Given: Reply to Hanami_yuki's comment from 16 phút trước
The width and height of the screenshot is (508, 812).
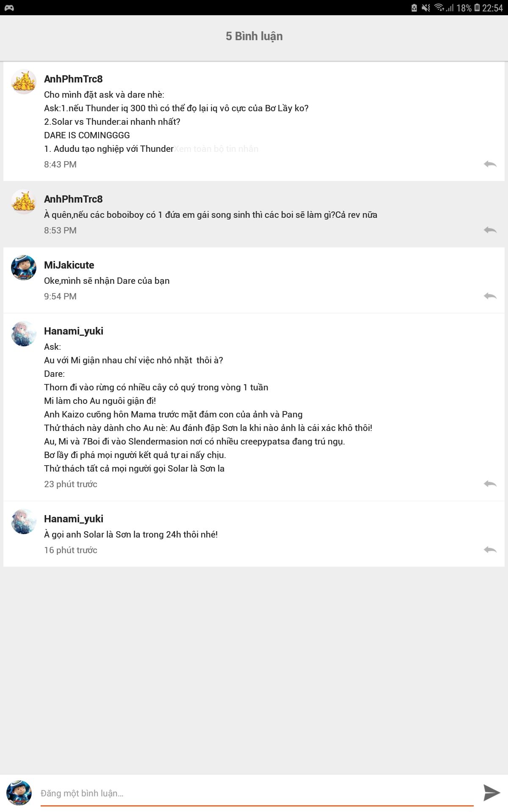Looking at the screenshot, I should click(490, 550).
